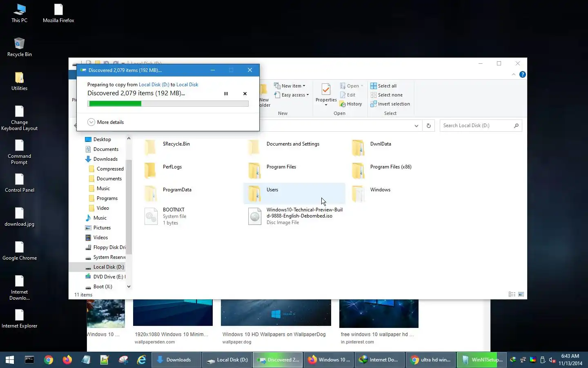Open Control Panel desktop shortcut
588x368 pixels.
(19, 183)
